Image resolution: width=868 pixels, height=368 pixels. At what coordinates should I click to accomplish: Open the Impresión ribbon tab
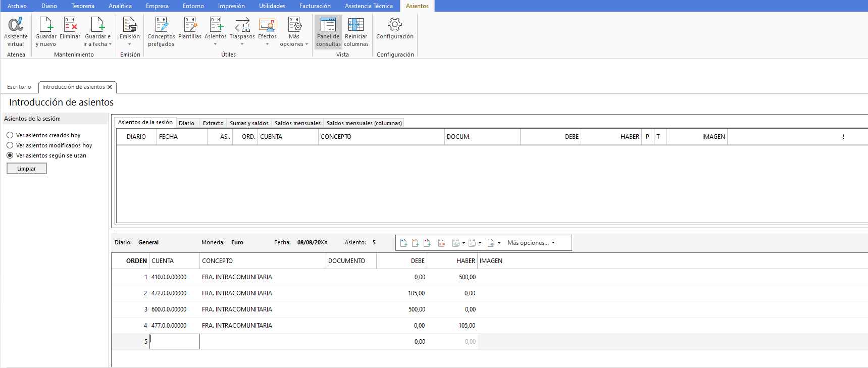pos(231,6)
